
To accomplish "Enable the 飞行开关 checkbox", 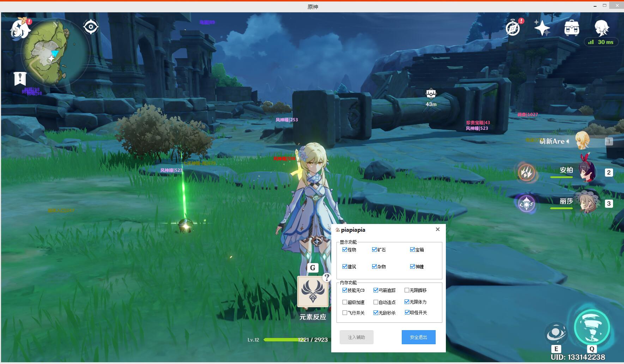I will [345, 313].
